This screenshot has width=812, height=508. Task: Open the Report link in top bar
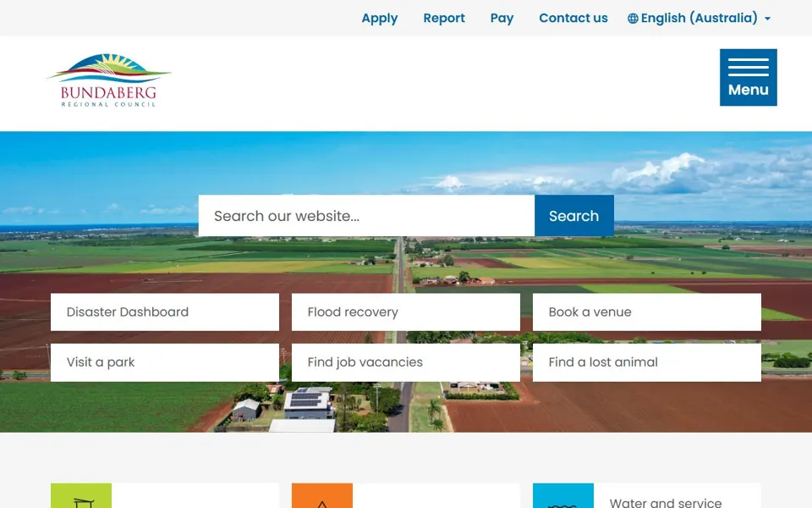coord(444,18)
